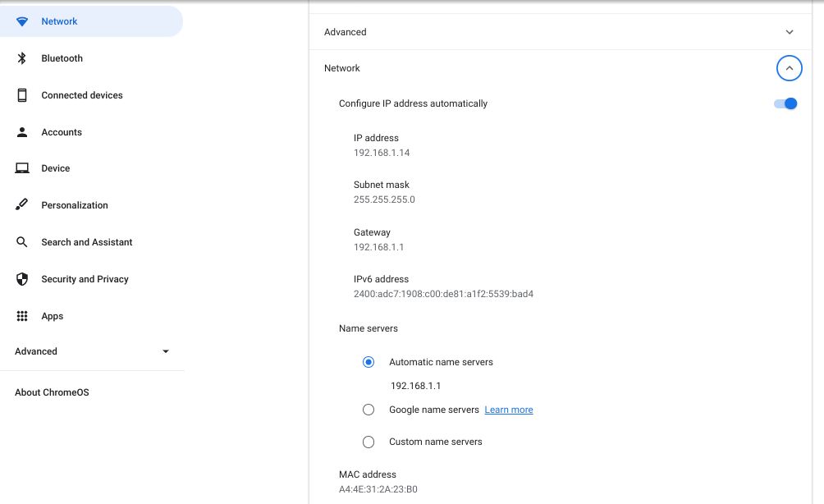Select the Accounts person icon
This screenshot has width=824, height=504.
coord(22,132)
